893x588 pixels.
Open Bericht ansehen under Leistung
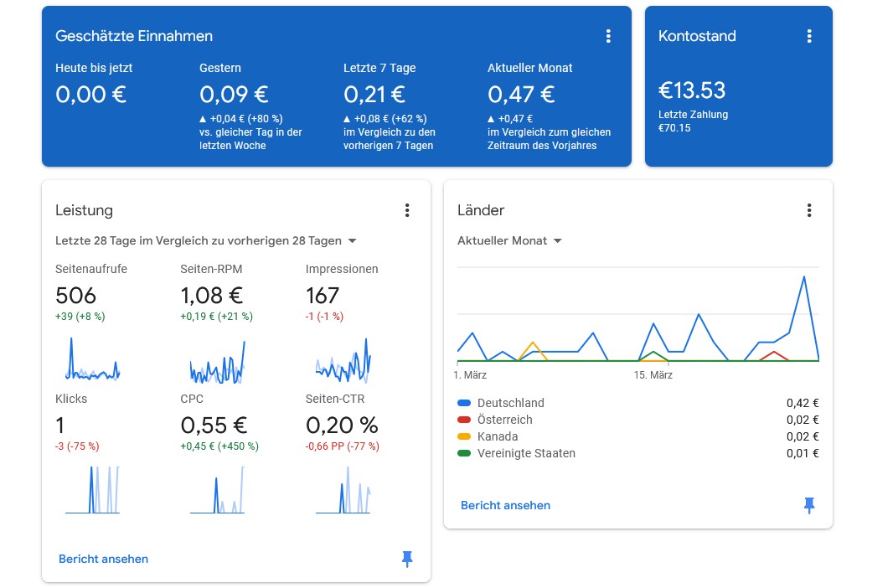(x=103, y=559)
